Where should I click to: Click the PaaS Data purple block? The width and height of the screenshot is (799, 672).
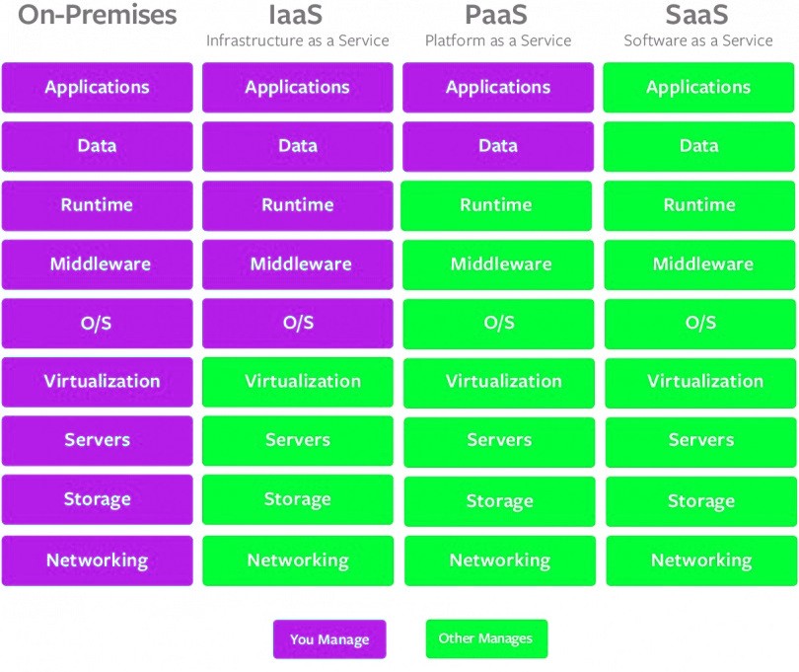coord(497,146)
